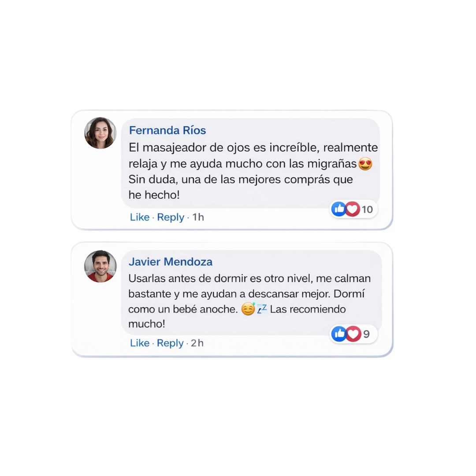Open Javier Mendoza name link
476x476 pixels.
171,262
